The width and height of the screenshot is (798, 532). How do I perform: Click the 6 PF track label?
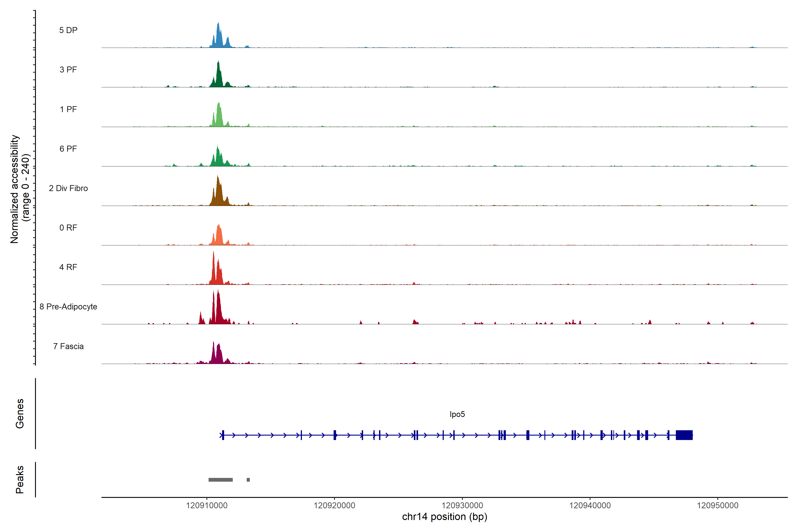(68, 149)
